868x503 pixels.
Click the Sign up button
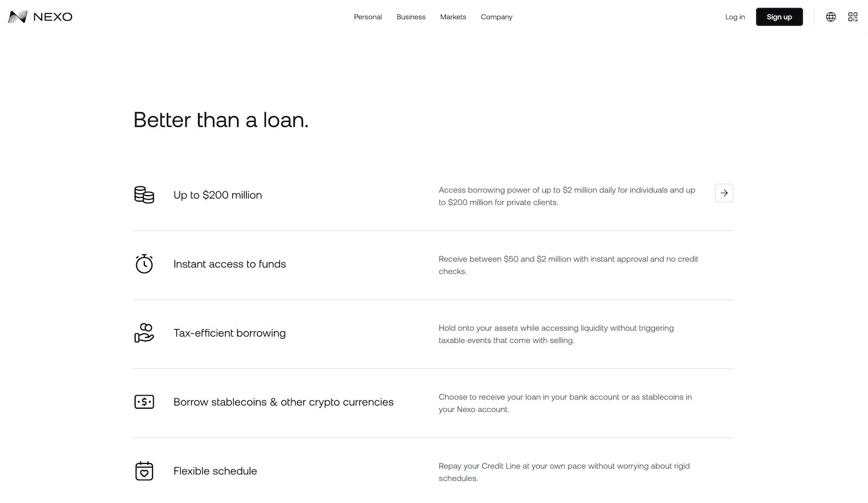pos(779,17)
